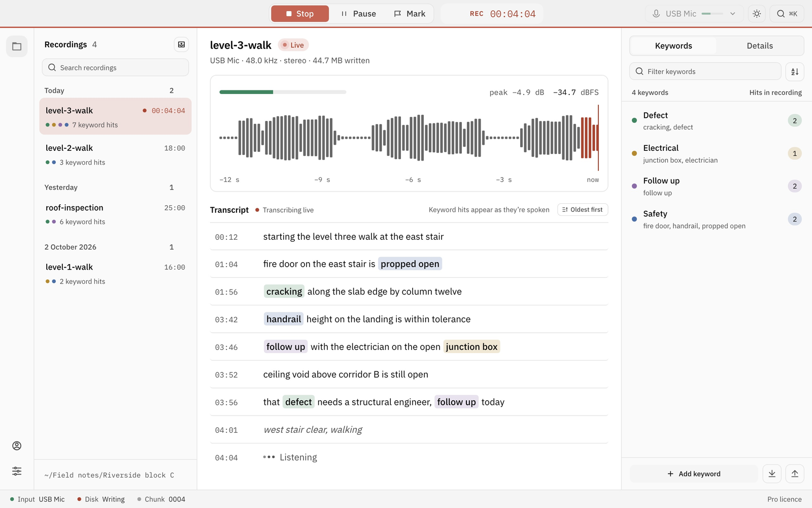This screenshot has height=508, width=812.
Task: Focus the Filter keywords field
Action: pyautogui.click(x=705, y=71)
